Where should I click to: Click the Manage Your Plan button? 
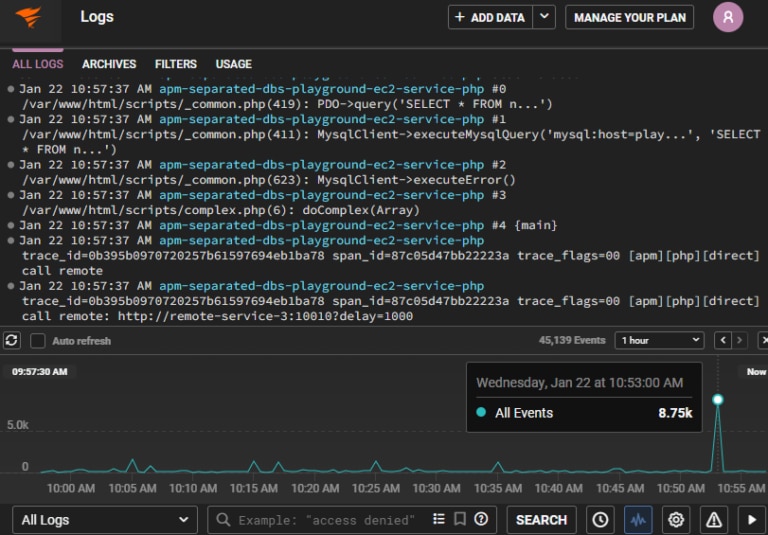pyautogui.click(x=629, y=17)
